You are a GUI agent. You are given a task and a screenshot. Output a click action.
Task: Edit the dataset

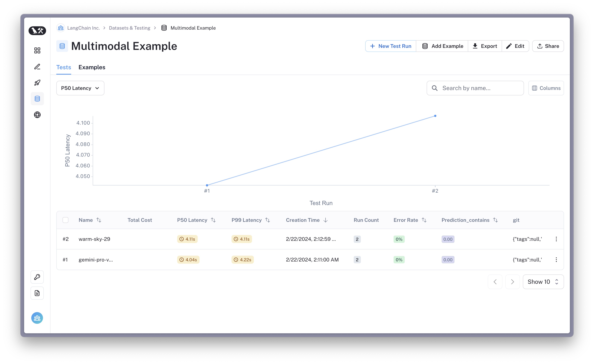click(515, 46)
